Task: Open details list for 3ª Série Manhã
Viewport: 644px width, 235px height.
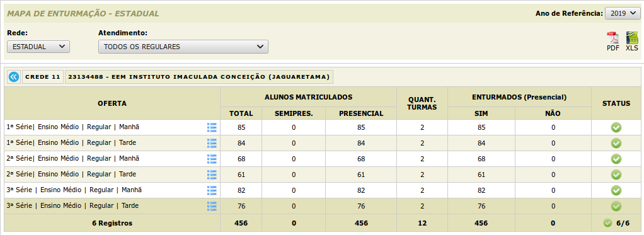Action: pyautogui.click(x=212, y=190)
